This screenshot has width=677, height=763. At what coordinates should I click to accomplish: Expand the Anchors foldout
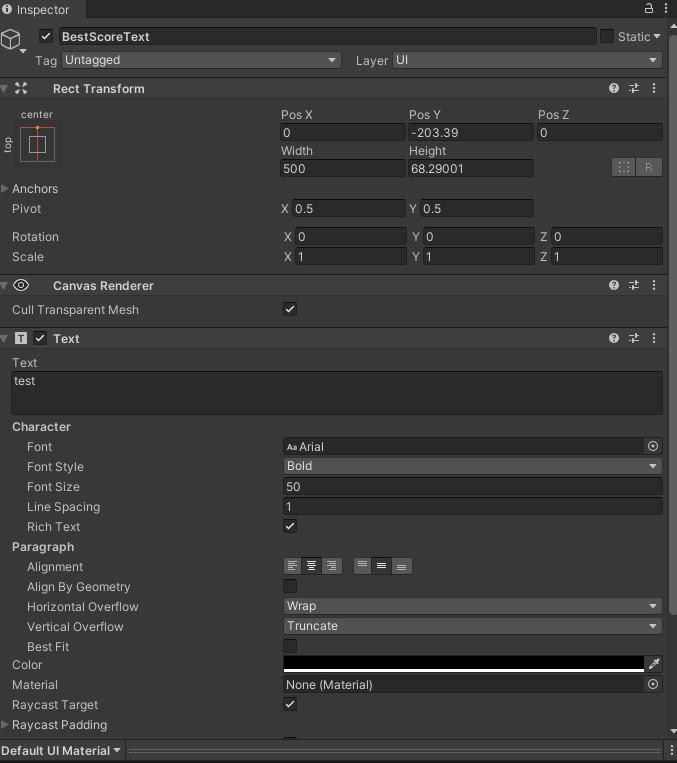[x=5, y=188]
